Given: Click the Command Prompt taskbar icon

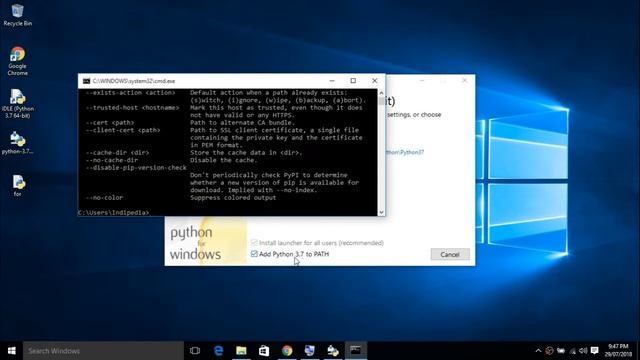Looking at the screenshot, I should click(x=356, y=351).
